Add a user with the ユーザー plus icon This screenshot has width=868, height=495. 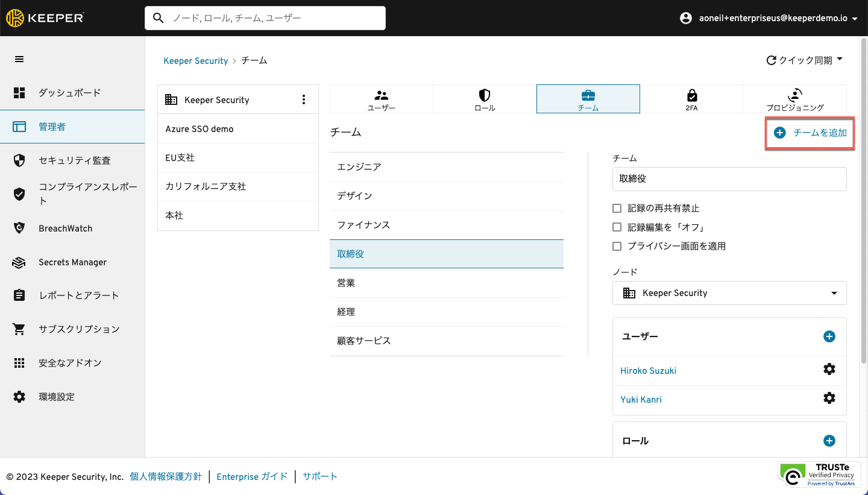[829, 336]
